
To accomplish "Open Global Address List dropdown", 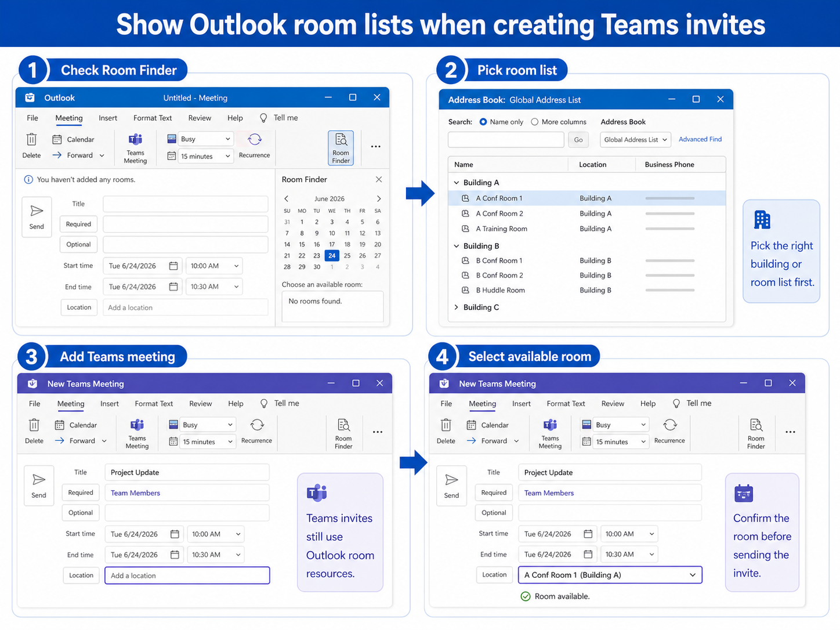I will [x=635, y=140].
